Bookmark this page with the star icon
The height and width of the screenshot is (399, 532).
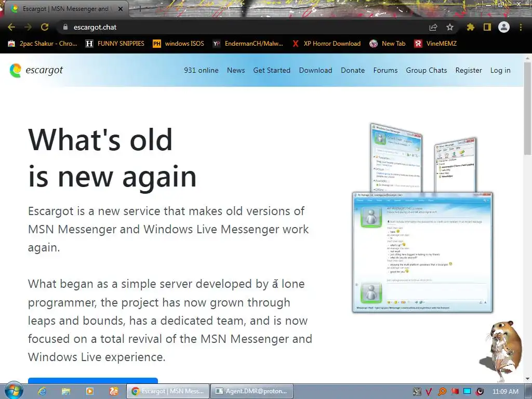(450, 27)
